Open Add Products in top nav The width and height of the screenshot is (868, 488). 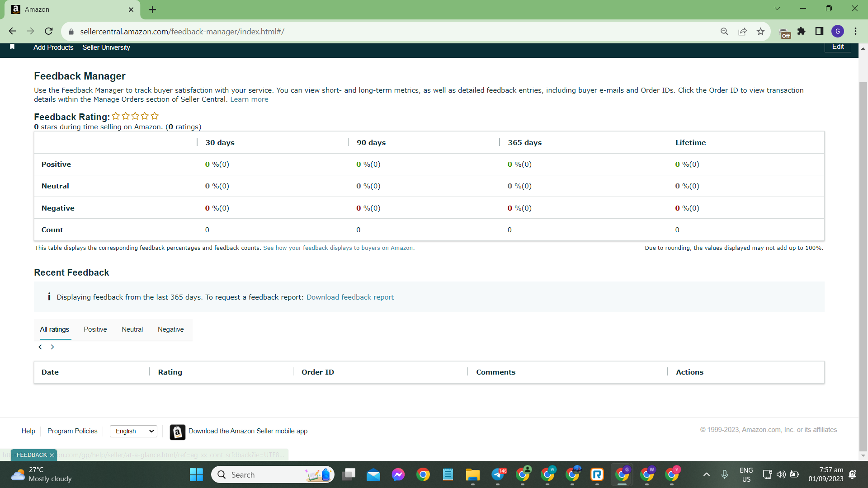coord(53,47)
